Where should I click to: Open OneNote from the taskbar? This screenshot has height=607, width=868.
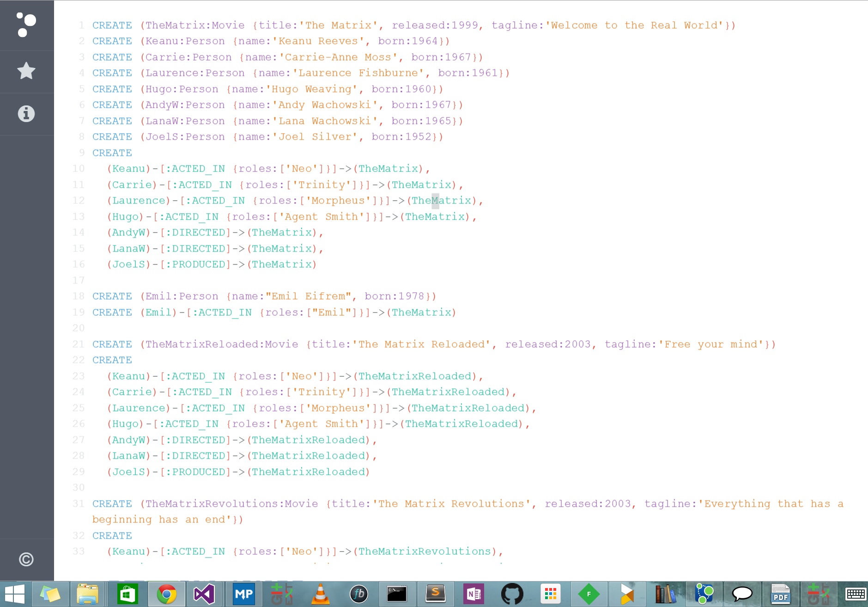coord(473,594)
